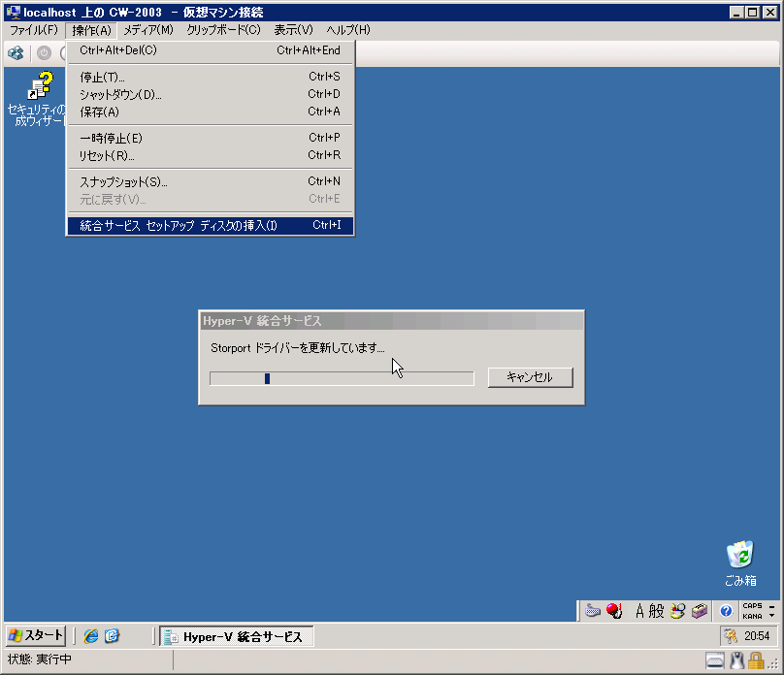Click the padlock icon in status bar
The width and height of the screenshot is (784, 675).
[x=756, y=660]
